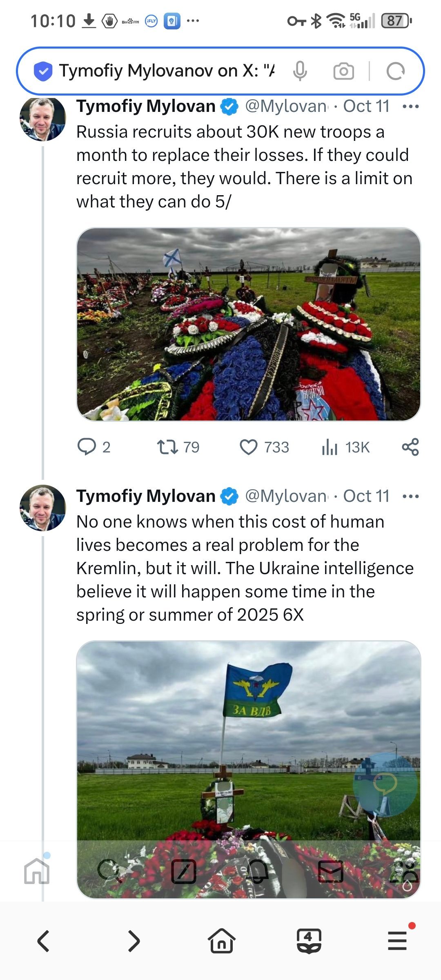The height and width of the screenshot is (980, 441).
Task: Like the tweet with 733 likes
Action: pyautogui.click(x=248, y=447)
